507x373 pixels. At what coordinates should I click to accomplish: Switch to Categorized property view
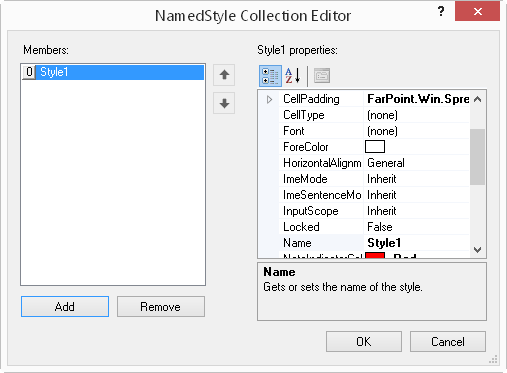(x=270, y=76)
